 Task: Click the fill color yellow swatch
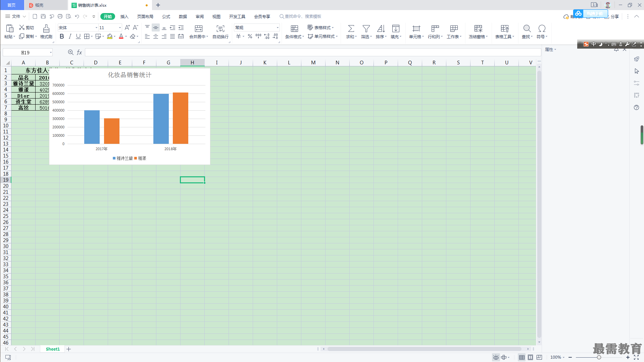click(110, 37)
